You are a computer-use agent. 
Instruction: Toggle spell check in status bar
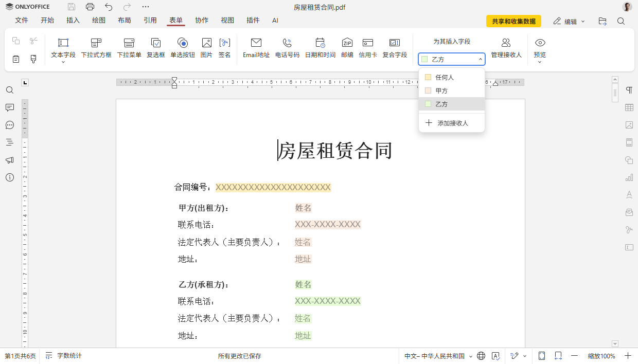coord(495,355)
